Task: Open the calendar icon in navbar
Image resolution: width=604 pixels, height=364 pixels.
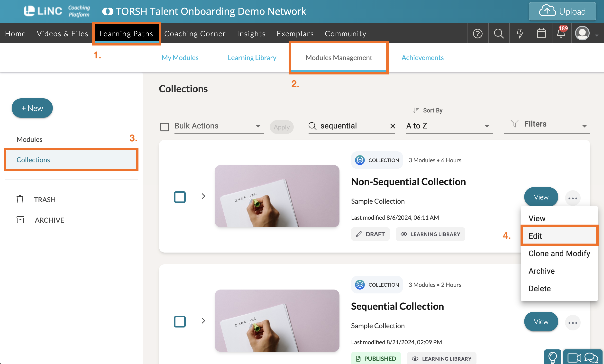Action: pos(541,33)
